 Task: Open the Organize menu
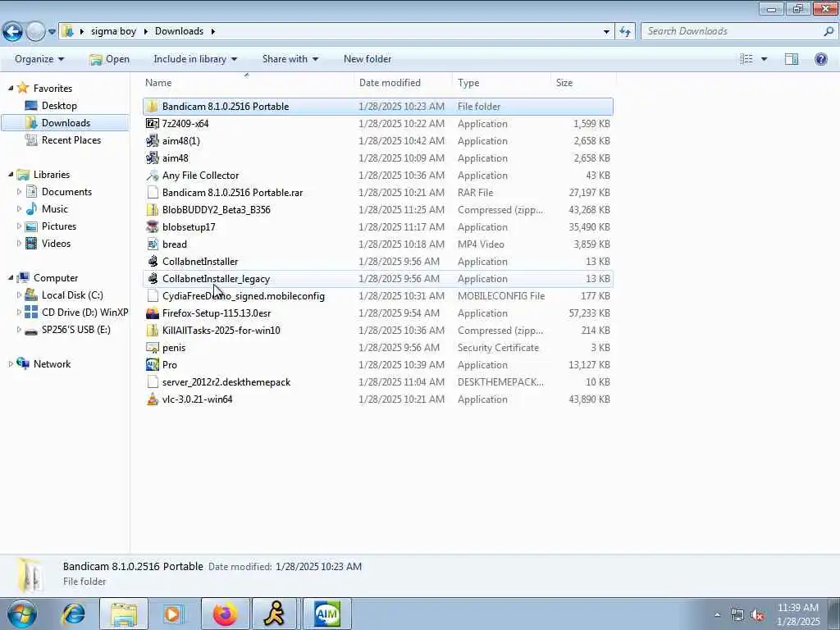coord(39,59)
